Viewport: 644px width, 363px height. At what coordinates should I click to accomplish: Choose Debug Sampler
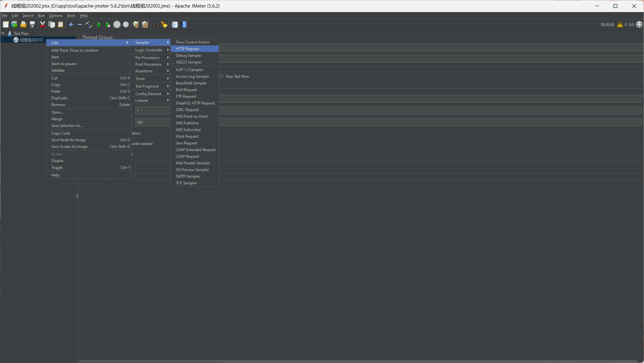[x=195, y=55]
